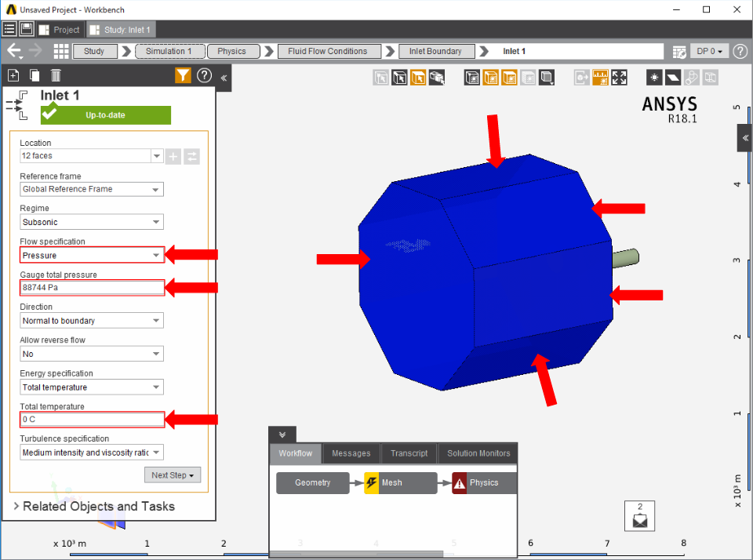Switch to the Project tab
753x560 pixels.
(60, 30)
